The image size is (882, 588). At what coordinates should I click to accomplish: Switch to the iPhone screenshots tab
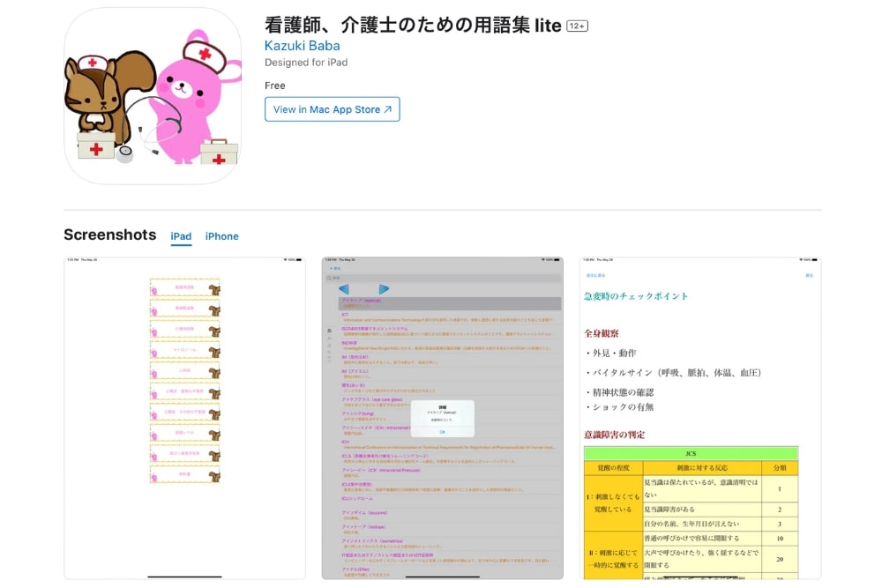[x=222, y=236]
